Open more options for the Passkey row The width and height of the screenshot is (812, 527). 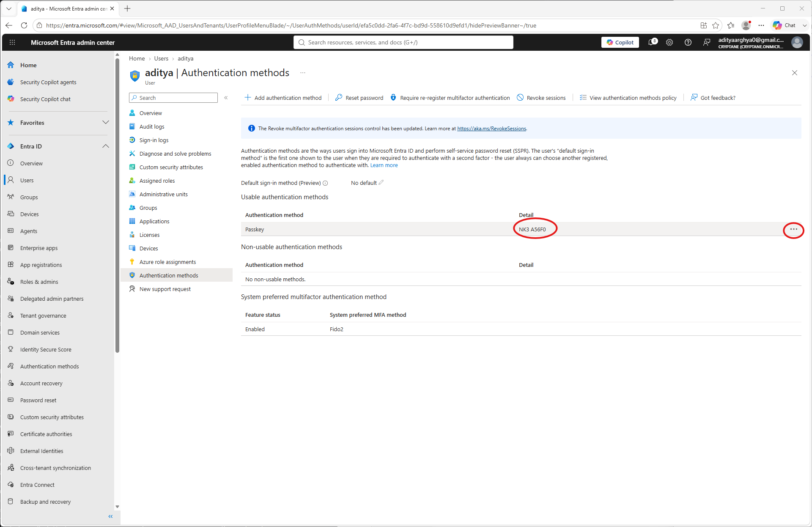[794, 229]
